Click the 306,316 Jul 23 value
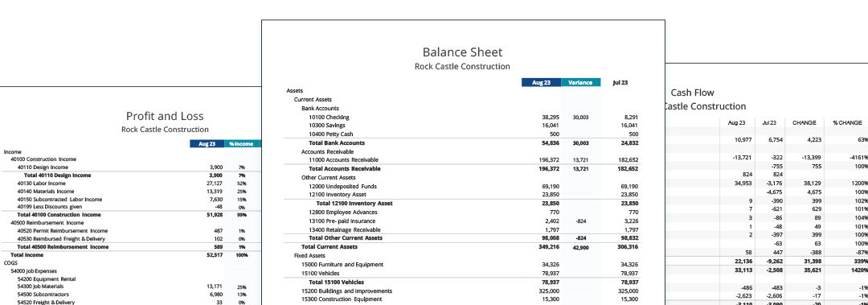 click(x=627, y=247)
